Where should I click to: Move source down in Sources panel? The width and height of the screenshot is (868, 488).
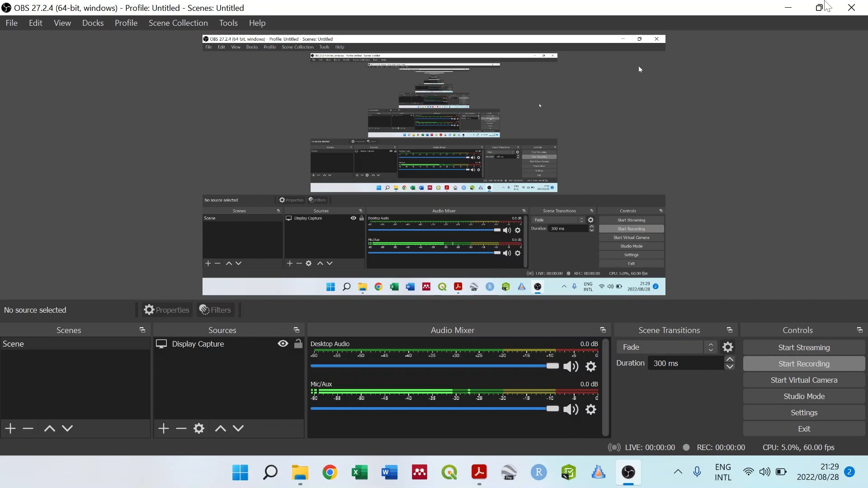[x=238, y=428]
